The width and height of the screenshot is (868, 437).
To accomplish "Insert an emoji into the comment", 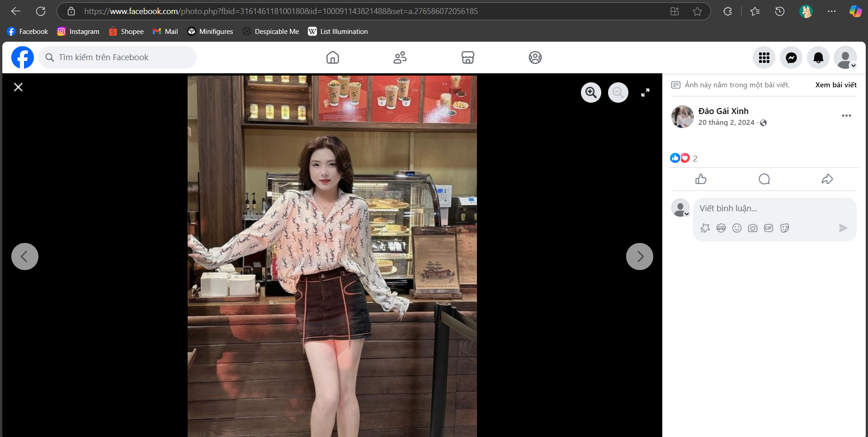I will click(737, 228).
